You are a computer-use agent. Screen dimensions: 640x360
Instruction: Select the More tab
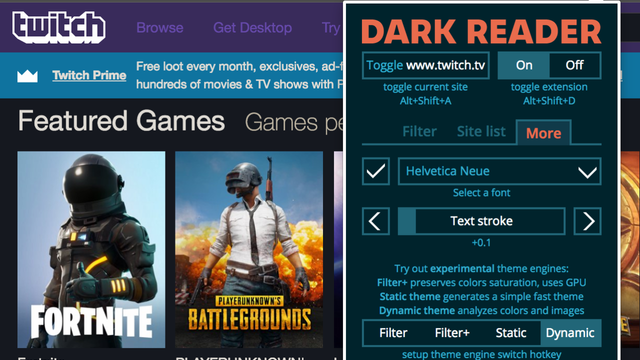coord(543,133)
